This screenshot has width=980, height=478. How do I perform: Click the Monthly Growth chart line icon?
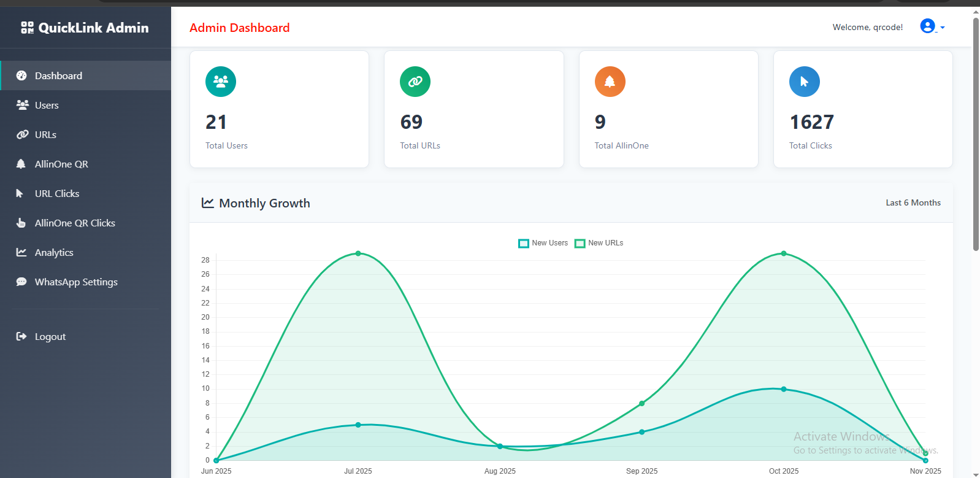(208, 203)
